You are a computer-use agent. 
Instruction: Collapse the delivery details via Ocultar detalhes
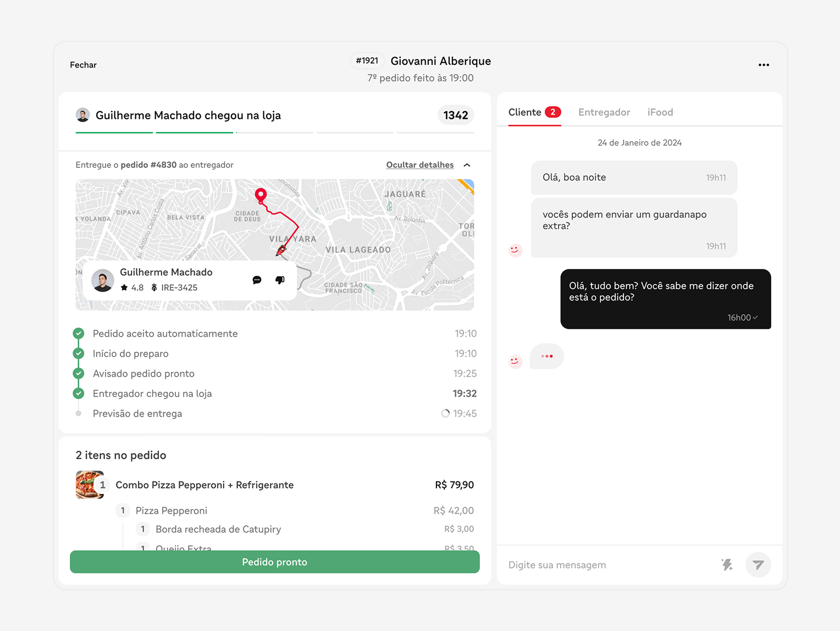(419, 164)
